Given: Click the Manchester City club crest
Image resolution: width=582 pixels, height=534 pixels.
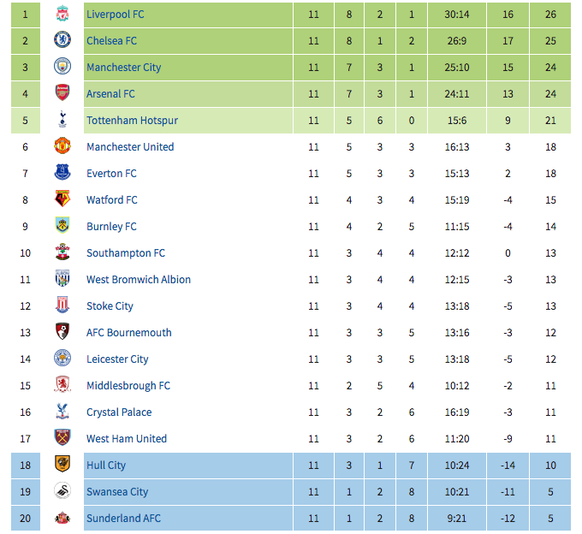Looking at the screenshot, I should pyautogui.click(x=62, y=66).
